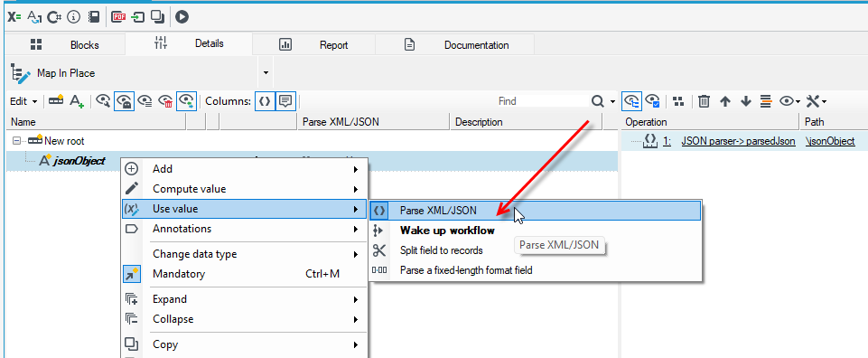868x358 pixels.
Task: Click the Operation column header
Action: pos(710,122)
